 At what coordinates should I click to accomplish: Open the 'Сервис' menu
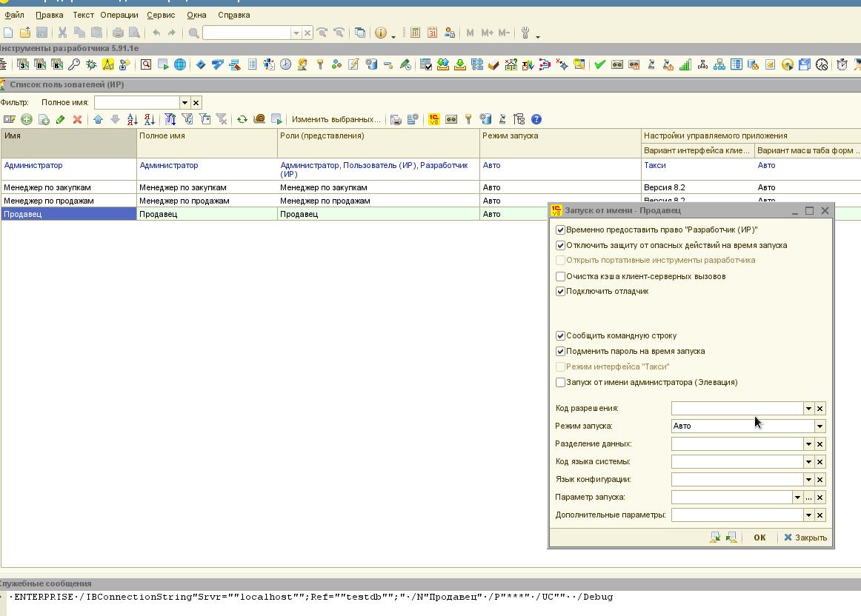(x=161, y=15)
